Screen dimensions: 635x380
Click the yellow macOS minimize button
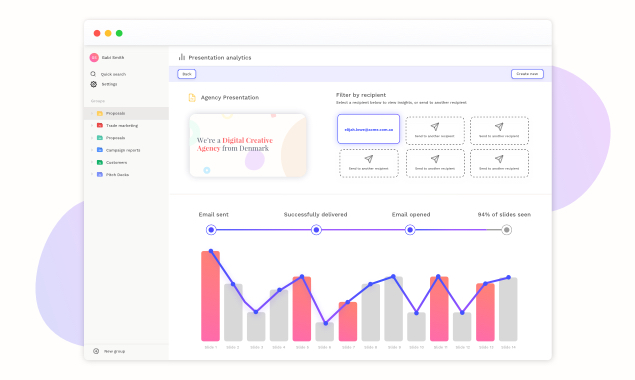[108, 33]
